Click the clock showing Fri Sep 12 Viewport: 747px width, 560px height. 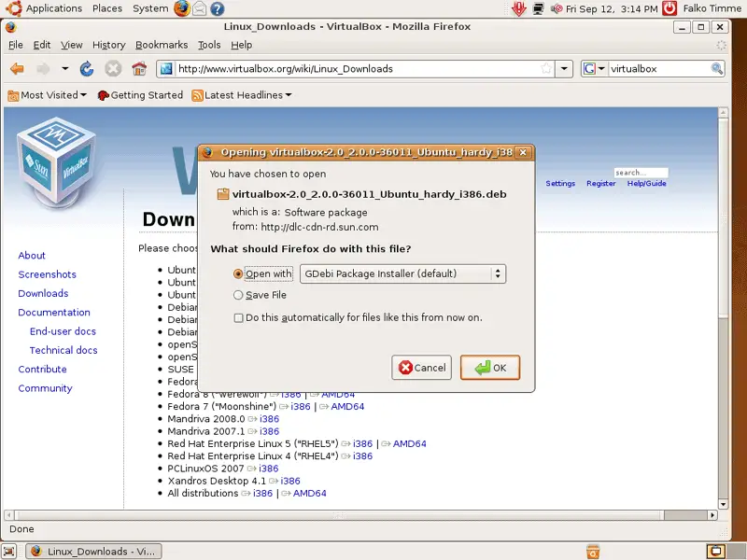click(x=612, y=8)
